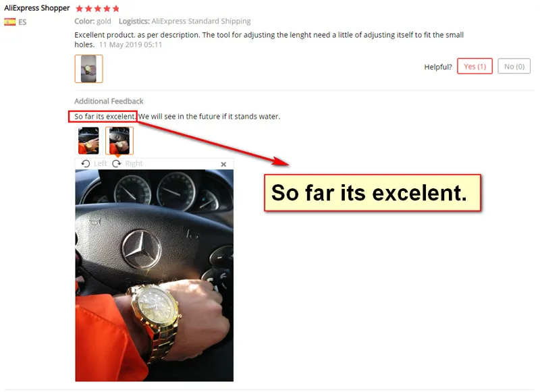Click the yellow "So far its excelent." callout
Image resolution: width=540 pixels, height=392 pixels.
click(373, 193)
